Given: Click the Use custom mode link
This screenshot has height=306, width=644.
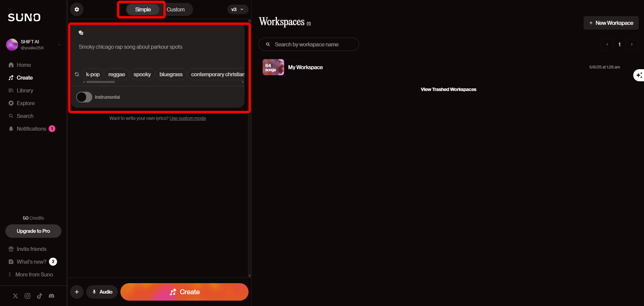Looking at the screenshot, I should tap(187, 118).
